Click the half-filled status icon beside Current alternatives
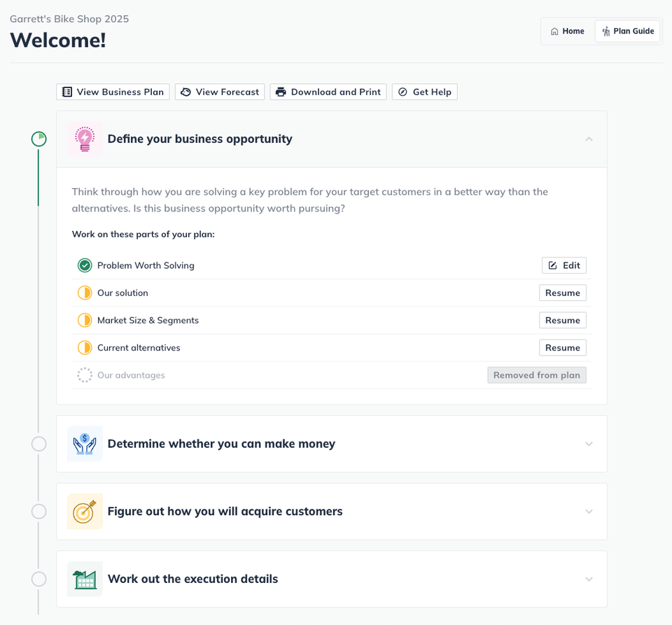Screen dimensions: 672x625 85,348
